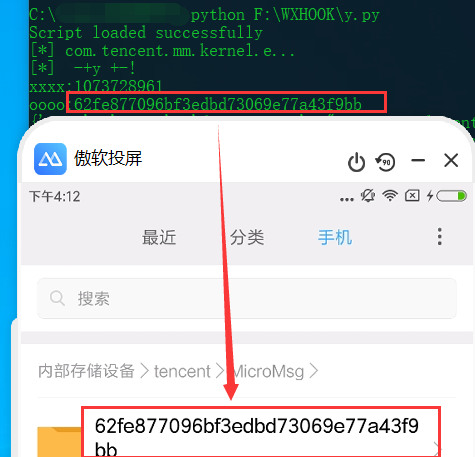Go to 内部存储设备 in breadcrumb

[86, 371]
